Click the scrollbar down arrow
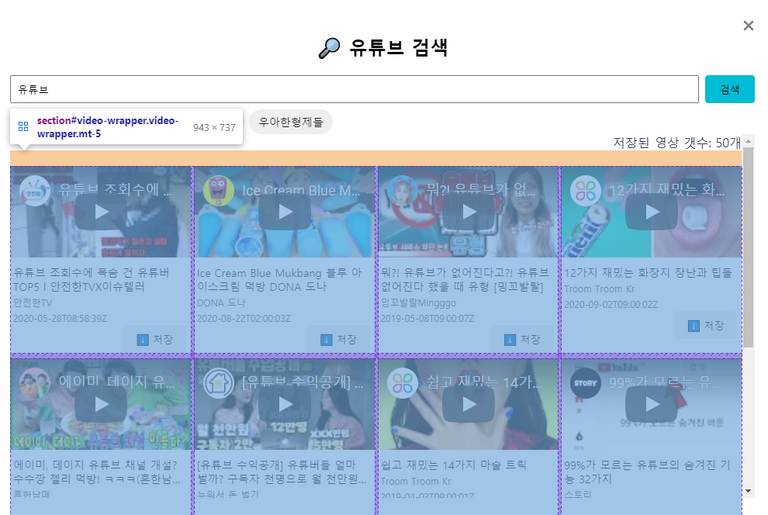 (748, 490)
